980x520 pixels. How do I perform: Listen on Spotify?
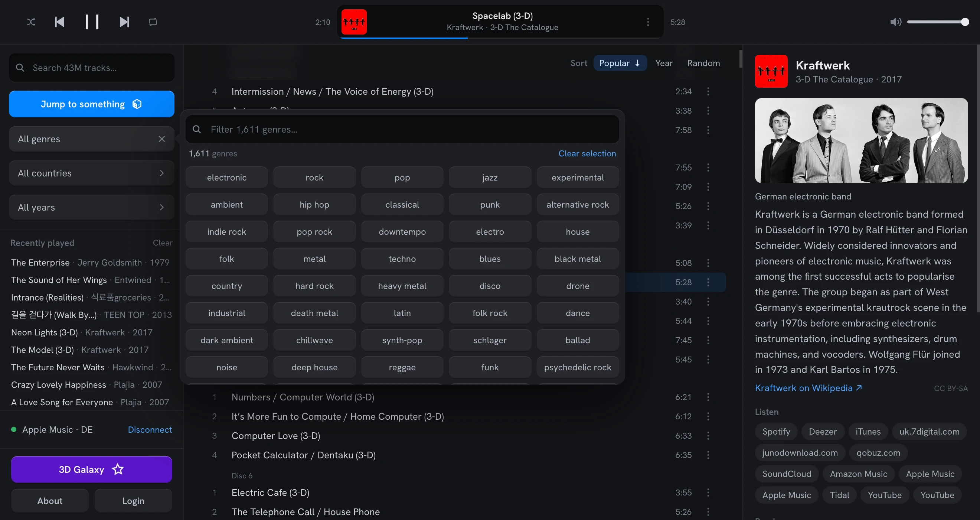(x=776, y=431)
